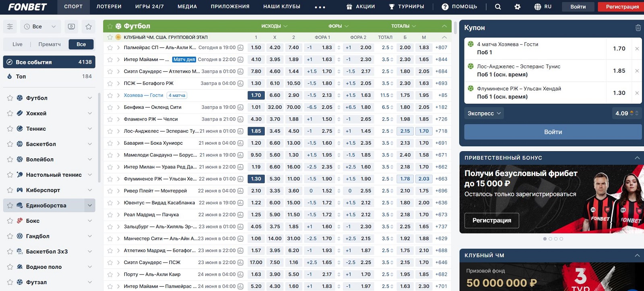Screen dimensions: 644x291
Task: Click the Войти button in header
Action: click(x=578, y=7)
